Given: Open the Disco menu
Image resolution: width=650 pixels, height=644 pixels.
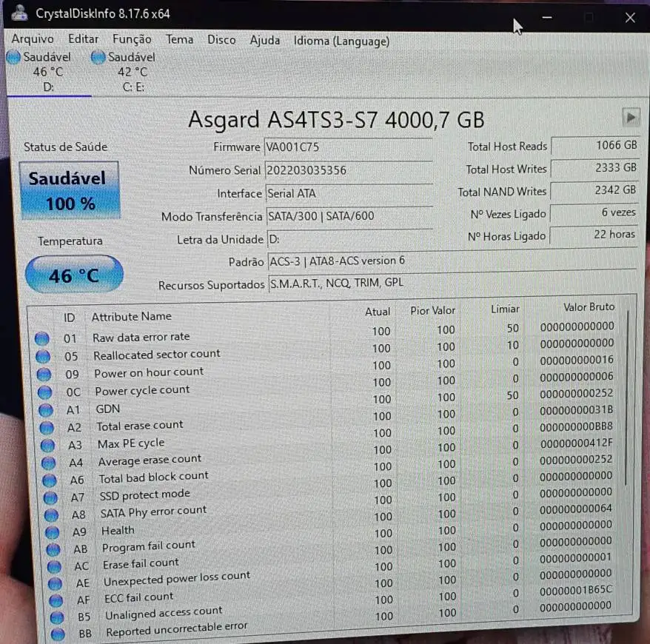Looking at the screenshot, I should tap(221, 40).
